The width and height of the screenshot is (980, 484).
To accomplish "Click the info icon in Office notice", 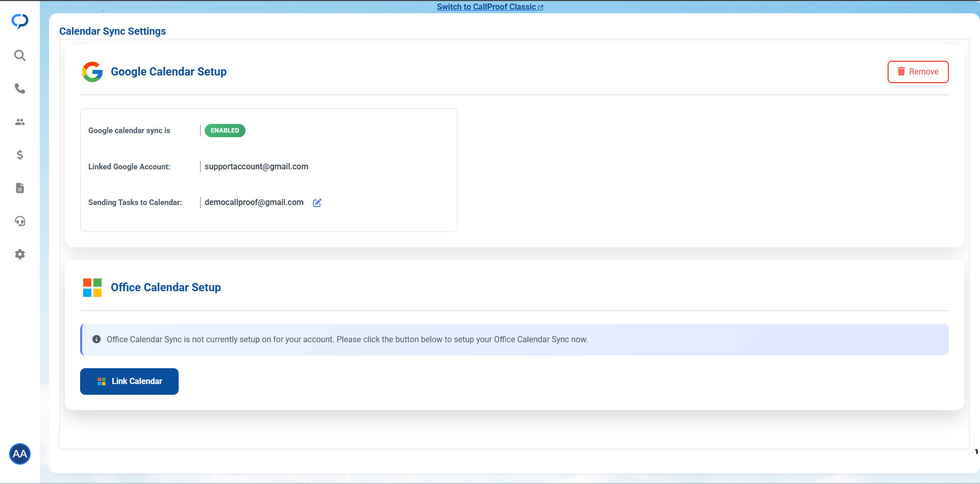I will (x=96, y=340).
